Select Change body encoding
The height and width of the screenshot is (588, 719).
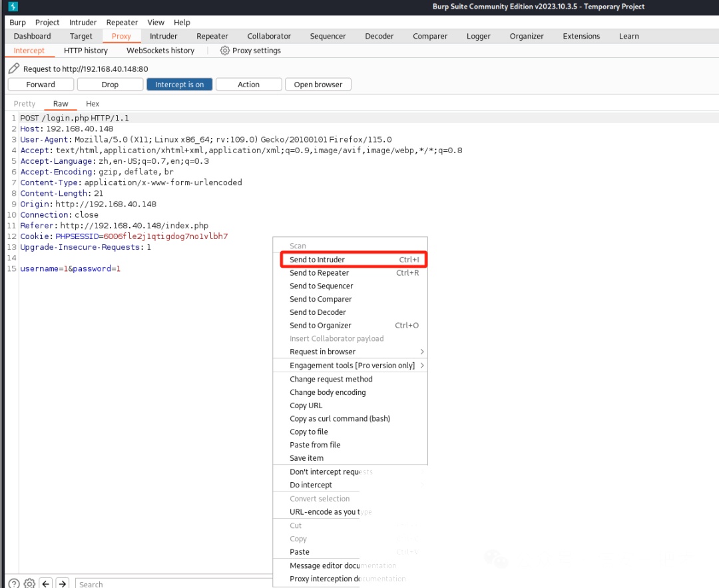350,392
